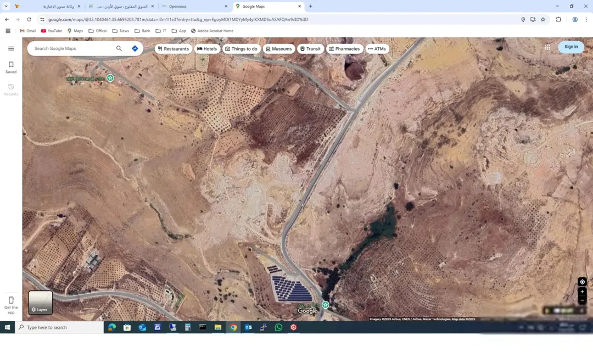This screenshot has width=593, height=364.
Task: Zoom out with the minus button
Action: (582, 300)
